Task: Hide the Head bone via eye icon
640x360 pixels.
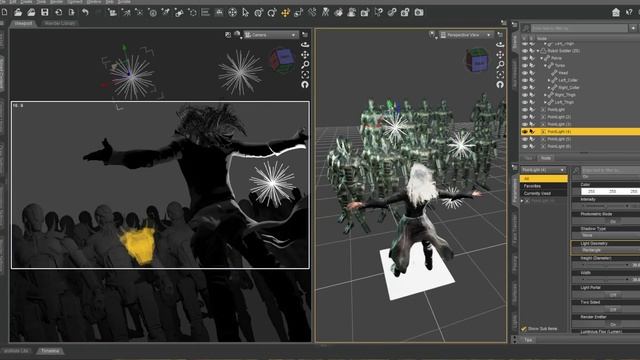Action: [x=525, y=73]
